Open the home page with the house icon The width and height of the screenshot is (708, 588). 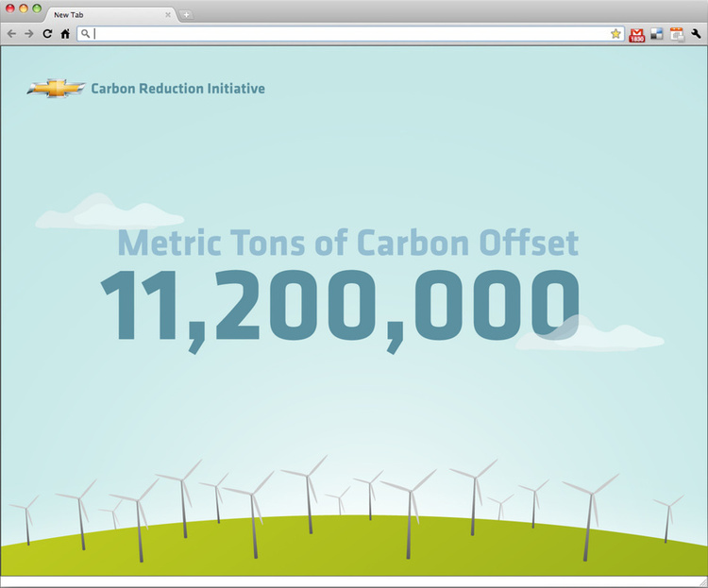pyautogui.click(x=64, y=33)
